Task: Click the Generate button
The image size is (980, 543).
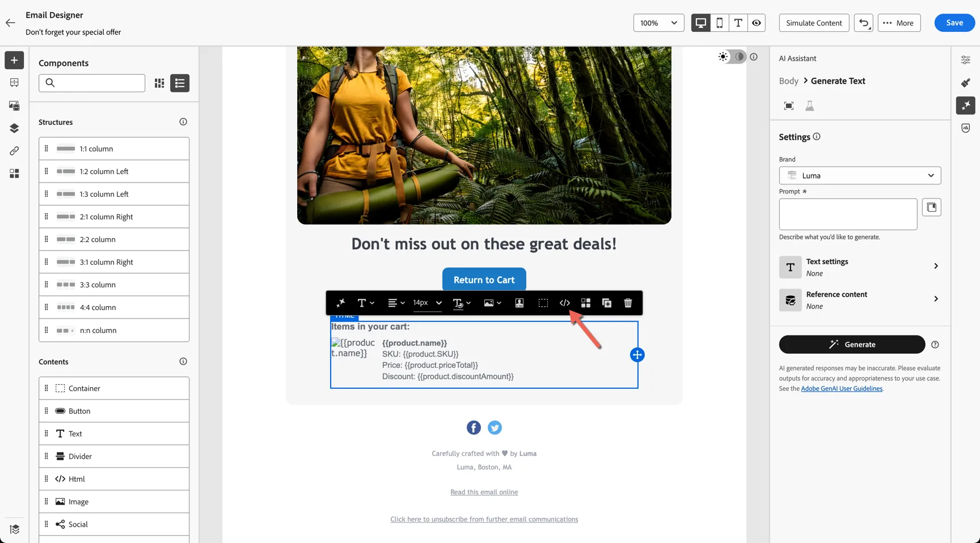Action: click(x=852, y=345)
